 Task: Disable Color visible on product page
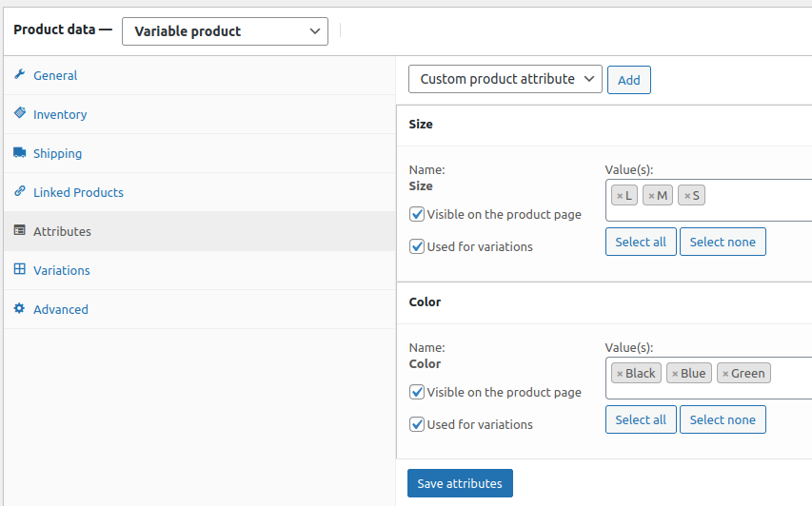(x=417, y=392)
